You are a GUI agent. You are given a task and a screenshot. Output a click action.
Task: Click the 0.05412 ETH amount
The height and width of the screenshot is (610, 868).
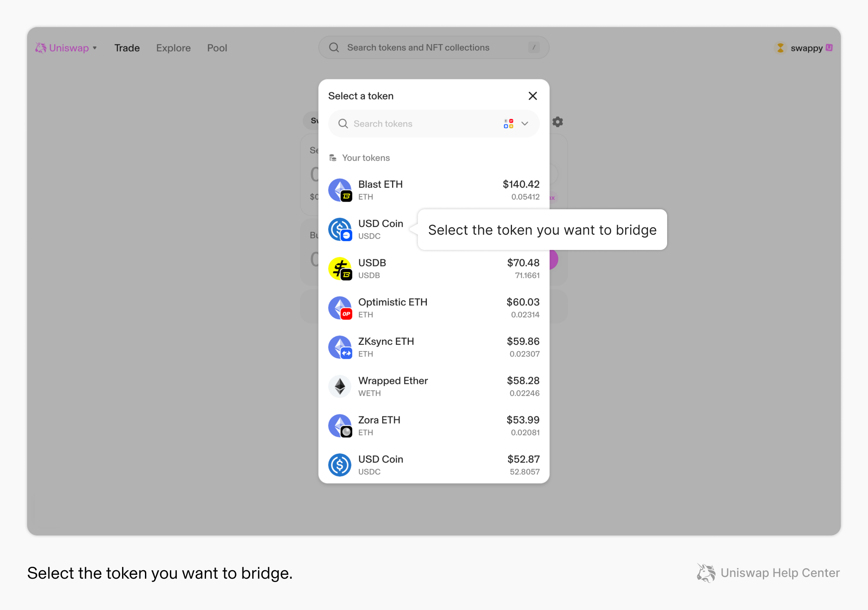pyautogui.click(x=525, y=197)
